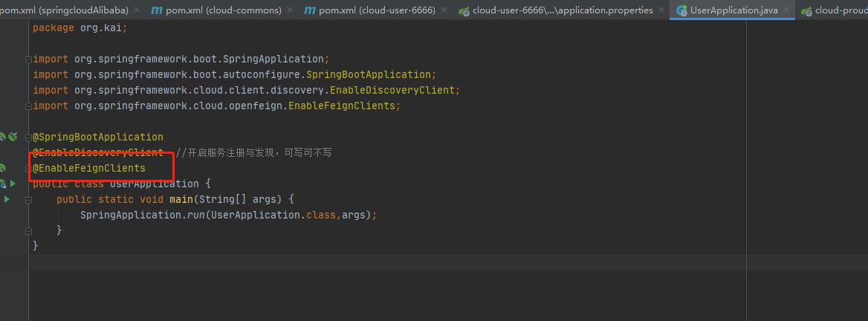
Task: Click the final closing brace of class
Action: click(36, 245)
